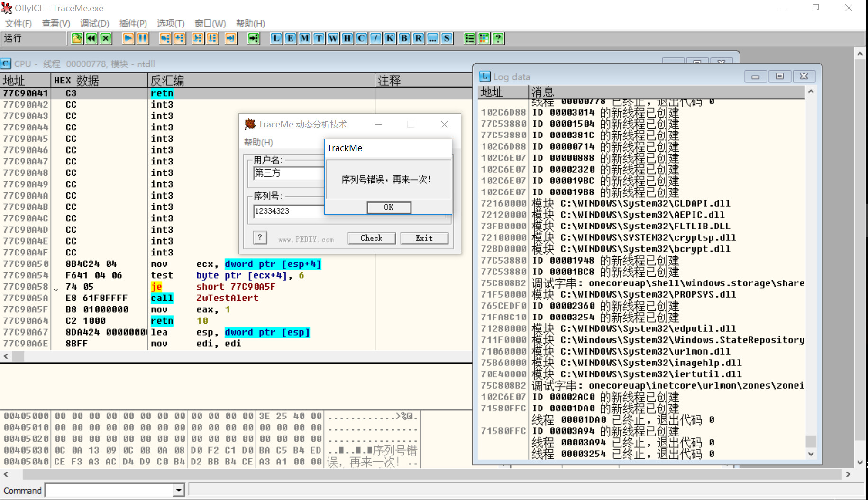Click the 序列号 field containing 12334323
868x500 pixels.
coord(289,211)
